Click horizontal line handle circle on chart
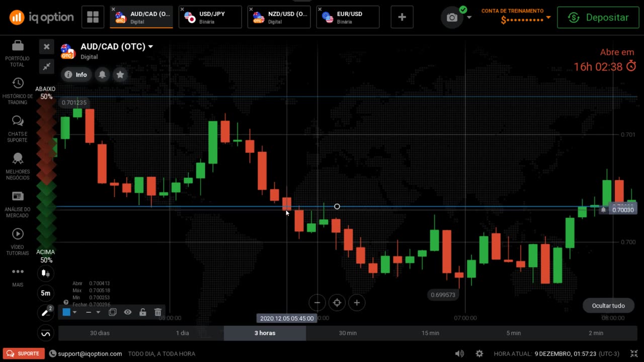The image size is (644, 362). pos(337,207)
